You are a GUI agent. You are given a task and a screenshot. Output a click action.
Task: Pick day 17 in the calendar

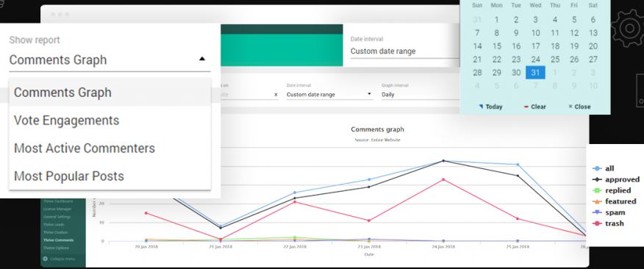coord(535,46)
